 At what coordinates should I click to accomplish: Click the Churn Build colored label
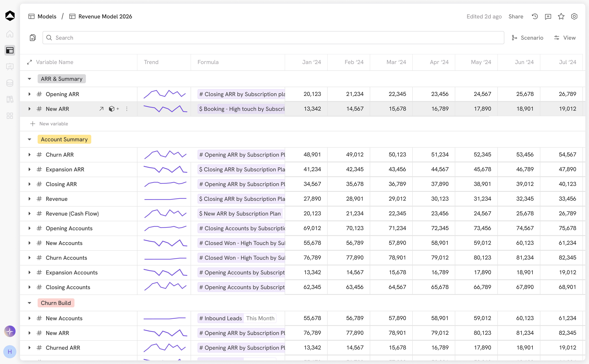click(x=56, y=303)
